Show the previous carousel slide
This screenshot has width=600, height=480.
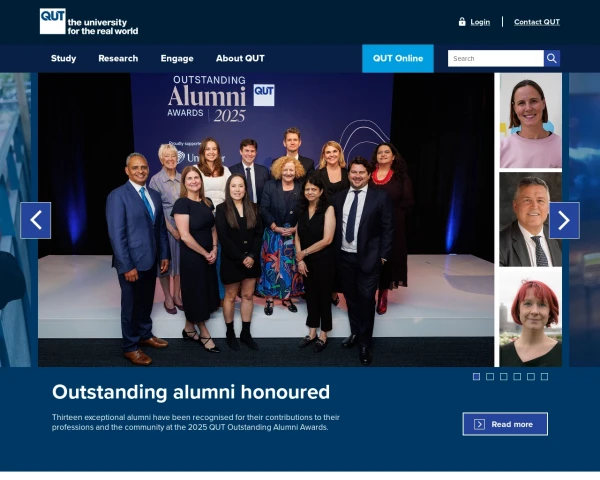coord(36,220)
